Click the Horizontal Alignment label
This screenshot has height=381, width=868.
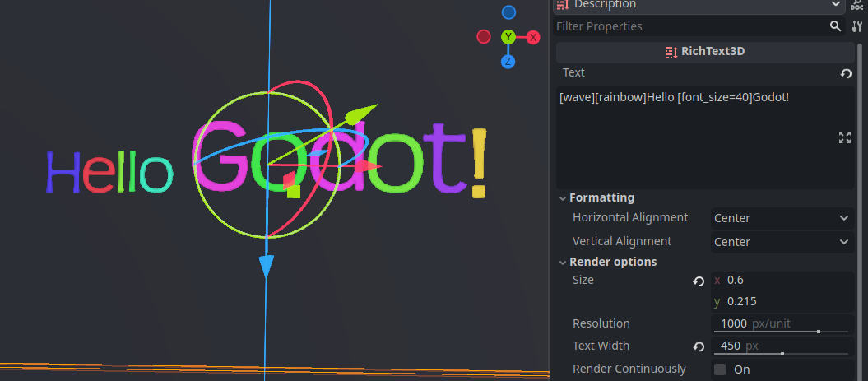click(630, 217)
